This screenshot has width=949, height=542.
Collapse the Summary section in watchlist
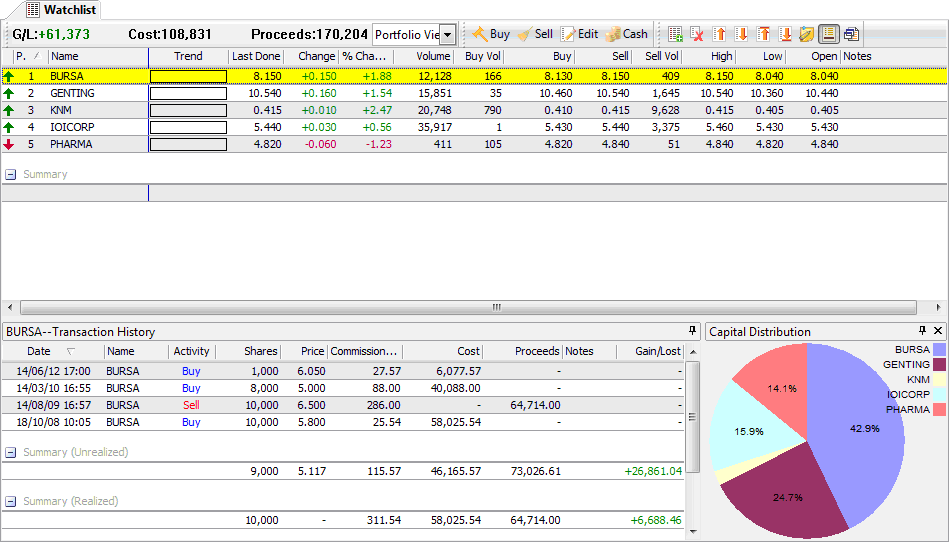[10, 174]
